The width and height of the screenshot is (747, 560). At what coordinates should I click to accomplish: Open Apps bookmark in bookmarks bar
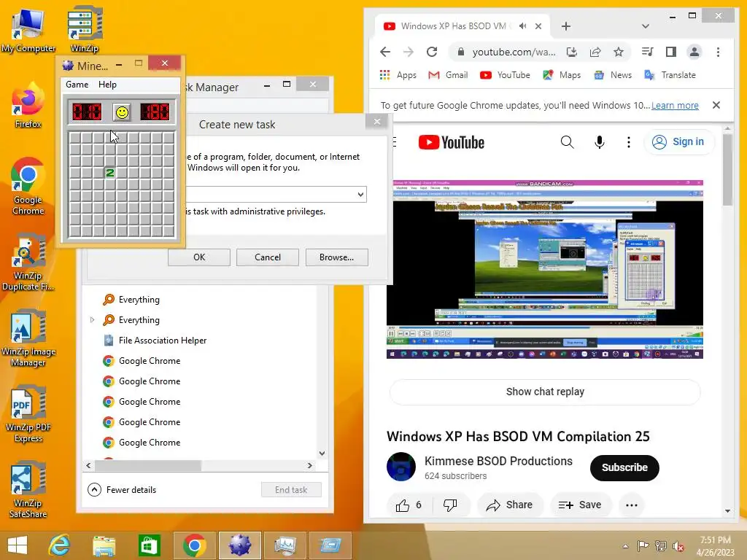398,75
